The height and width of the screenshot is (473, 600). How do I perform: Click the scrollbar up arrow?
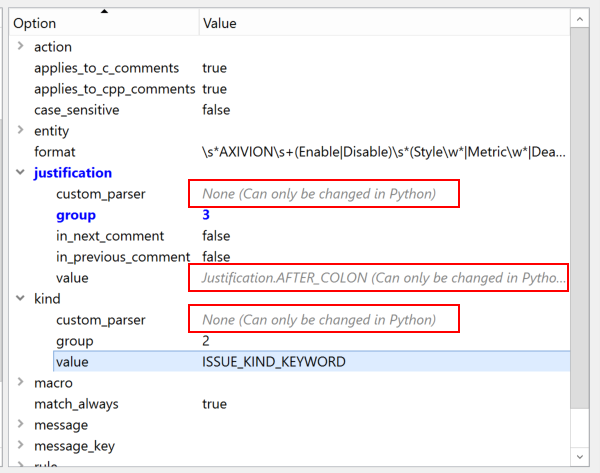(x=580, y=19)
